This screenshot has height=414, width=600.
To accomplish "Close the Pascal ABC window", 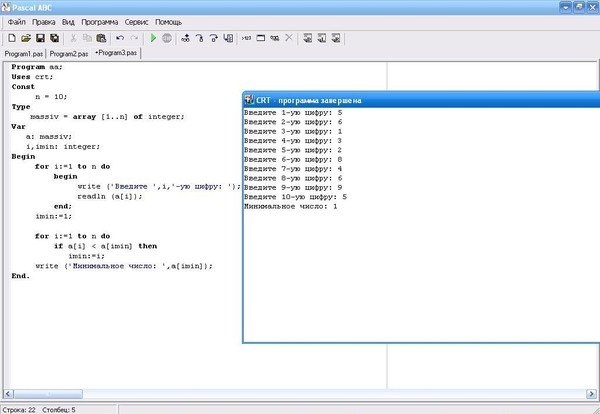I will point(592,7).
